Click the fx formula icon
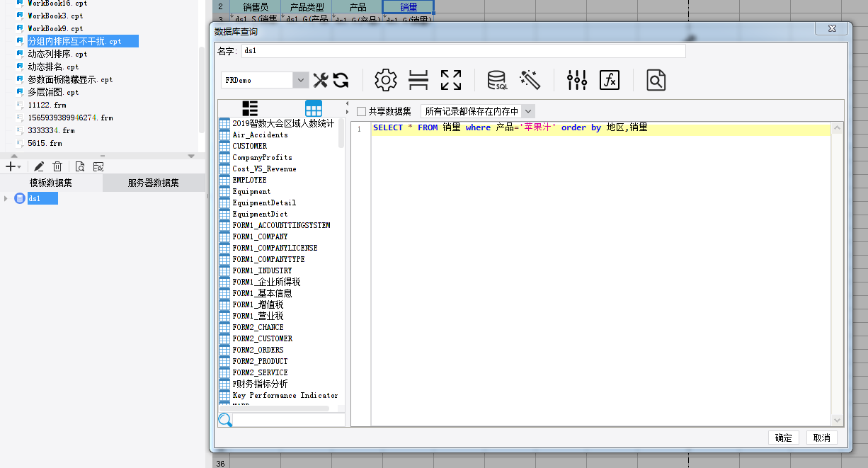Image resolution: width=868 pixels, height=468 pixels. coord(610,80)
